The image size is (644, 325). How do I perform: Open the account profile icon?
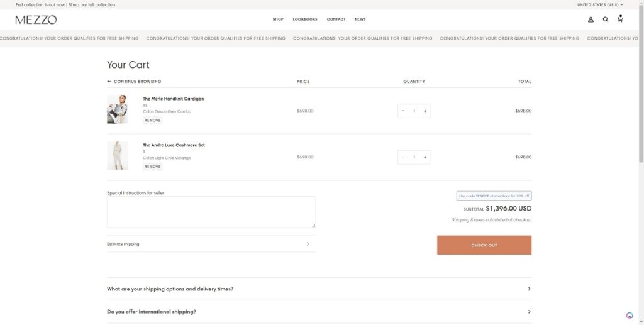tap(591, 19)
